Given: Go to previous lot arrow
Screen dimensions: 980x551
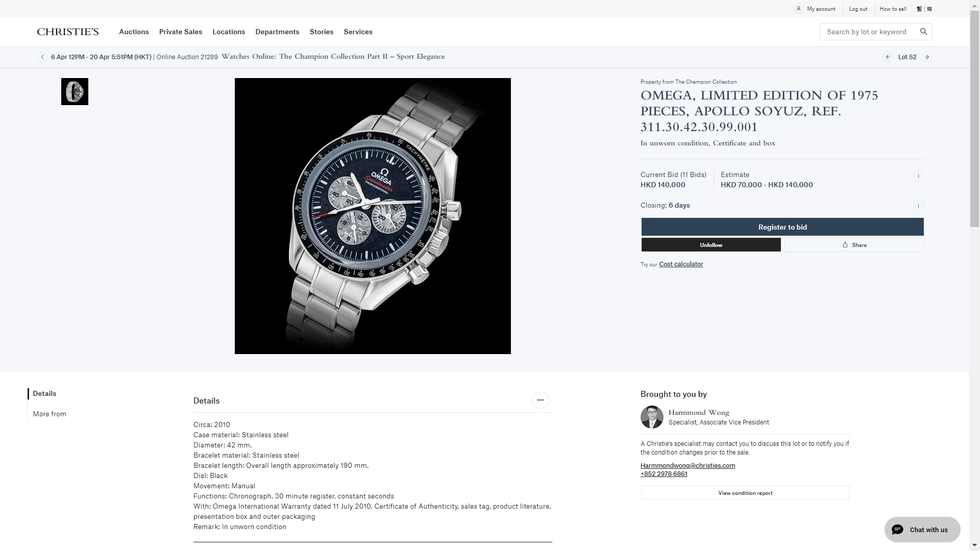Looking at the screenshot, I should click(x=888, y=57).
